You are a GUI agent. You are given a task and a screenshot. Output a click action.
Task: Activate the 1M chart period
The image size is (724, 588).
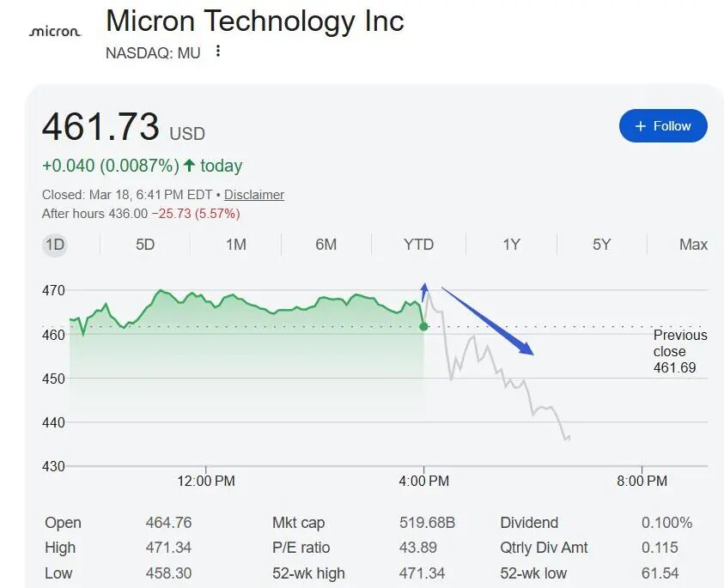(x=234, y=245)
